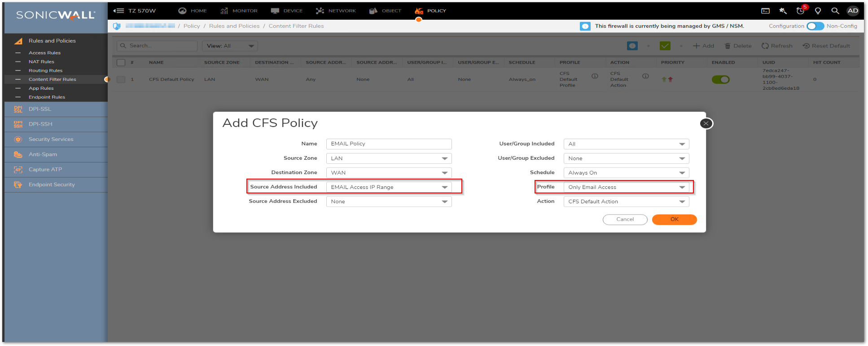
Task: Open the search magnifier in top bar
Action: coord(835,11)
